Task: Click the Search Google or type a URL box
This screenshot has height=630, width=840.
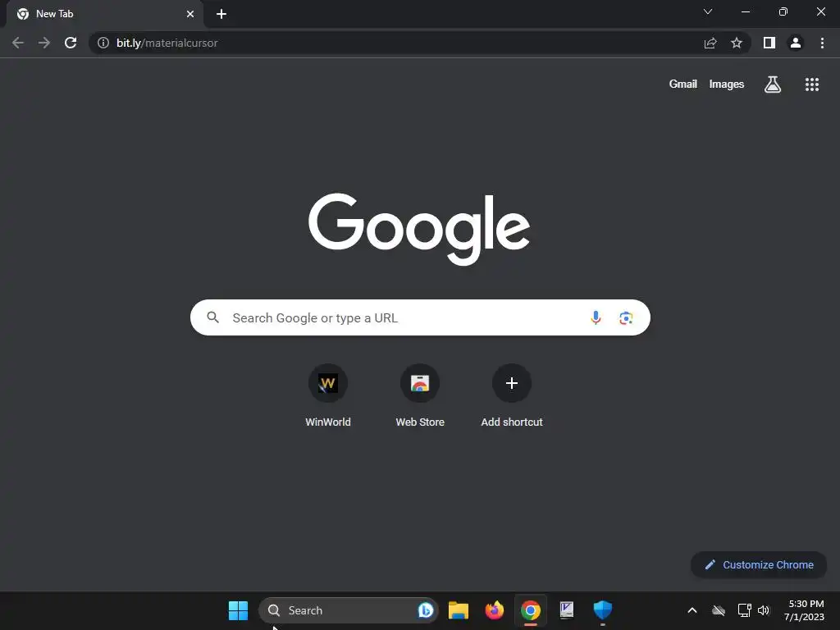Action: [420, 317]
